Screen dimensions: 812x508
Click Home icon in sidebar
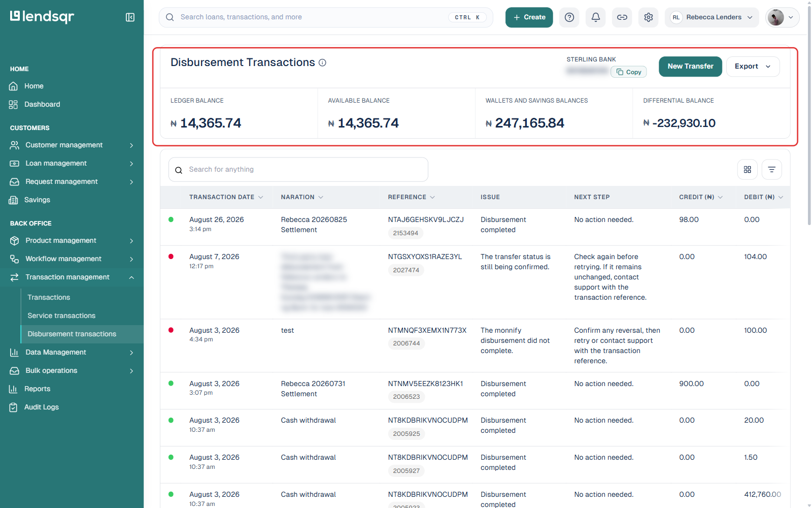coord(14,86)
